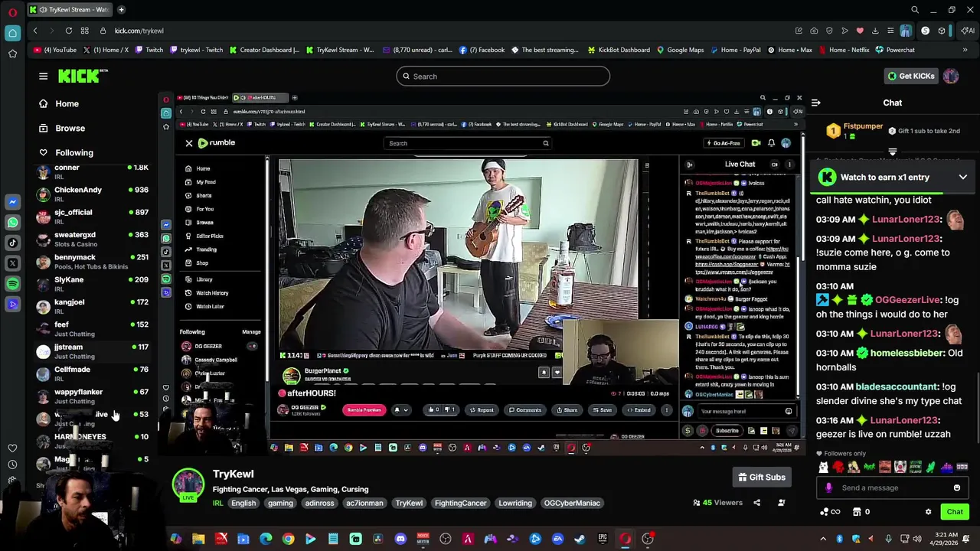980x551 pixels.
Task: Open Google Maps bookmark
Action: click(x=679, y=50)
